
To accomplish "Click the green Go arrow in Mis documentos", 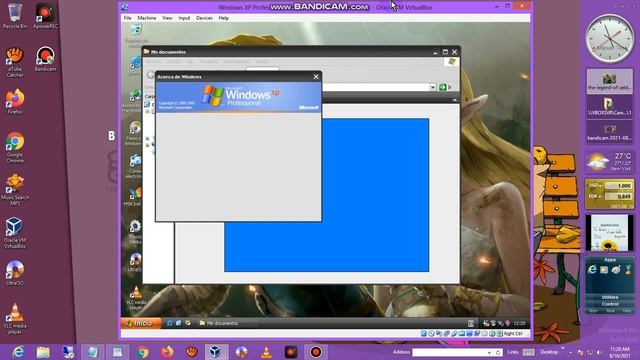I will [x=443, y=87].
